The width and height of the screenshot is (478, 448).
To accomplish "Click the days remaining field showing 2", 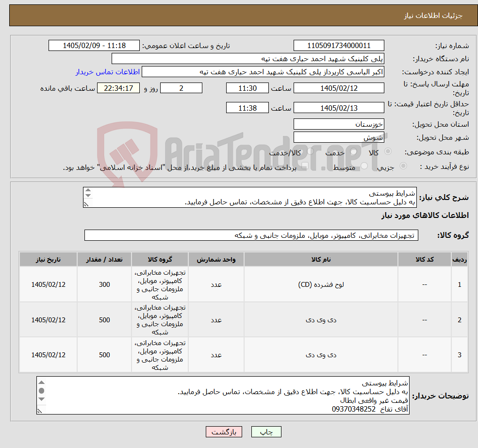I will click(181, 88).
